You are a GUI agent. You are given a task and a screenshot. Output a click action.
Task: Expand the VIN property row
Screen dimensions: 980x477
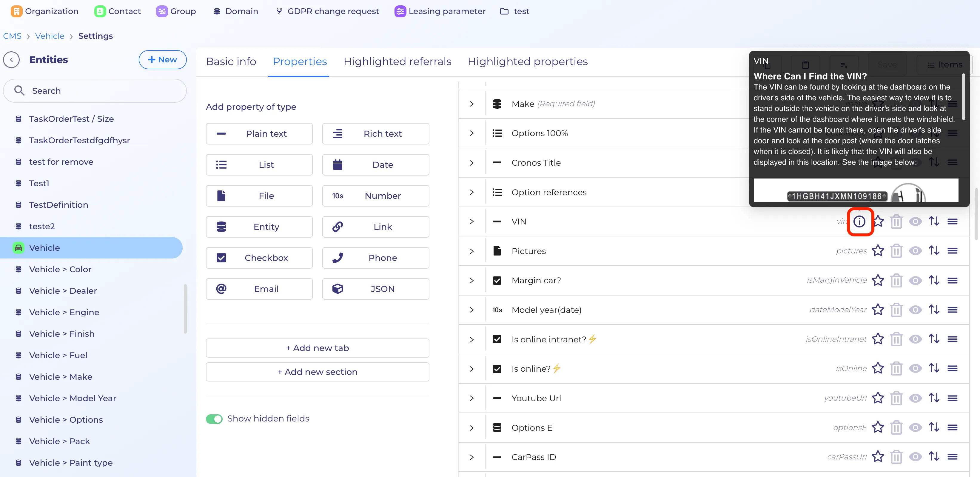[x=472, y=221]
